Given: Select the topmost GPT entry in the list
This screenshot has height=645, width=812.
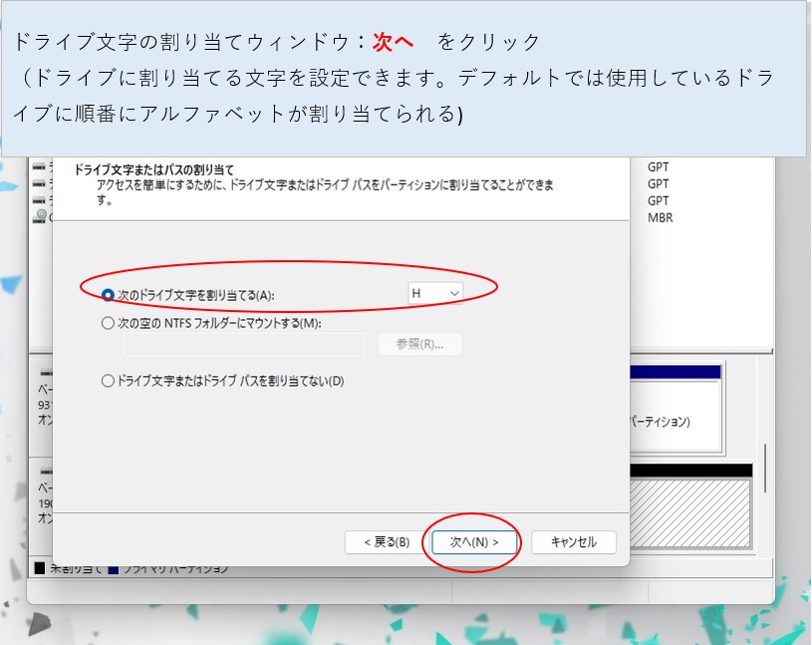Looking at the screenshot, I should pyautogui.click(x=658, y=167).
